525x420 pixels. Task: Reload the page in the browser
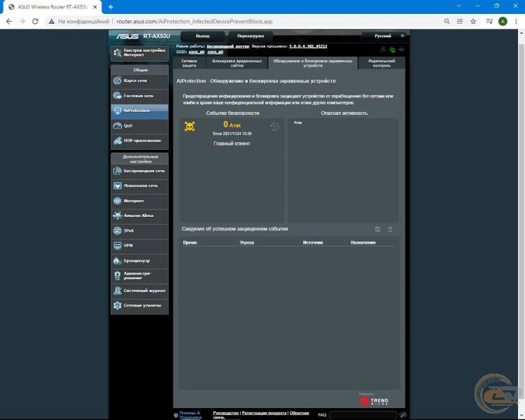[35, 22]
